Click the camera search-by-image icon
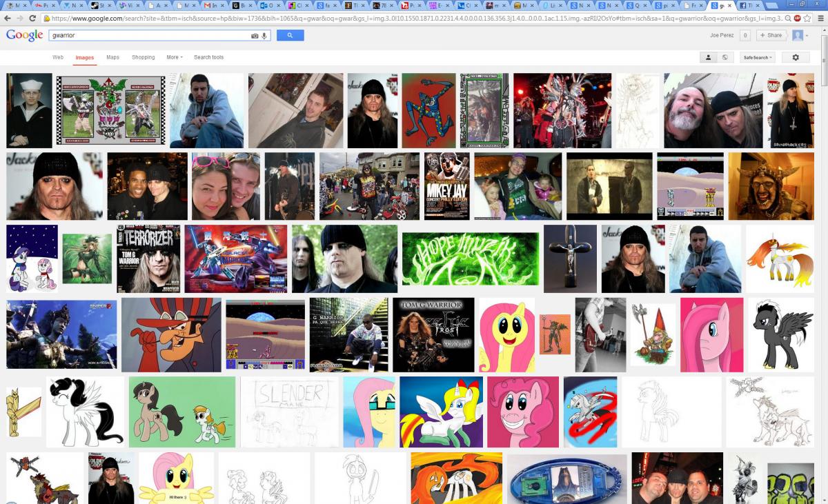The height and width of the screenshot is (504, 828). (x=255, y=35)
